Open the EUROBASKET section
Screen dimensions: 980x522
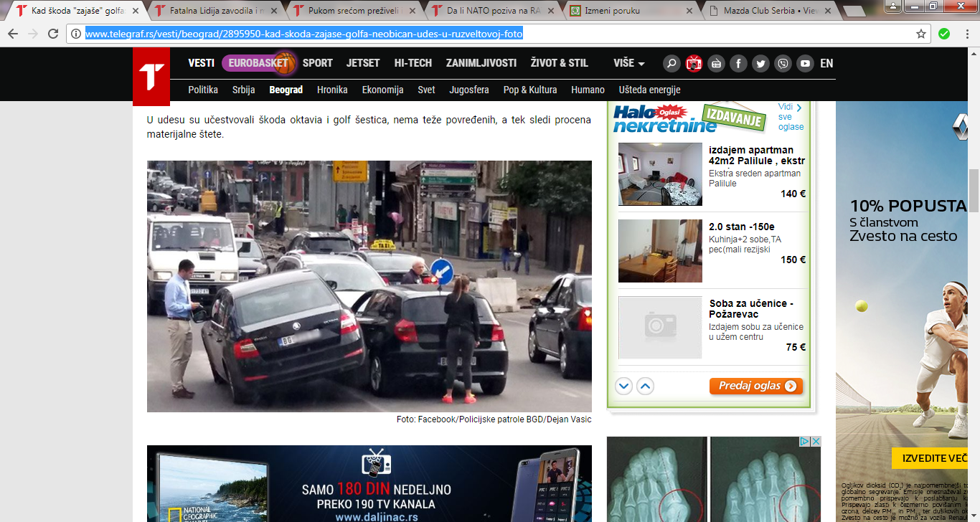point(259,63)
